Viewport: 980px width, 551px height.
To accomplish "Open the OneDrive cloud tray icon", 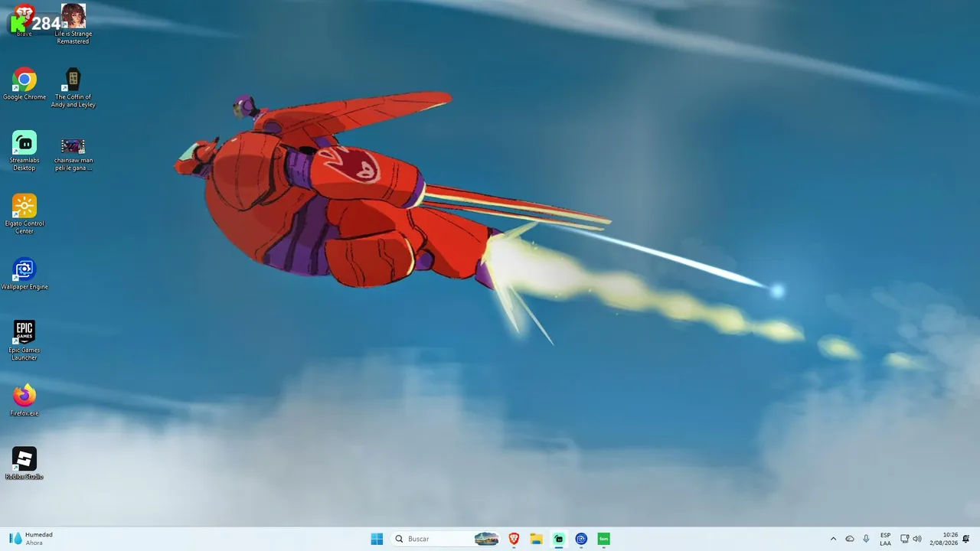I will pyautogui.click(x=850, y=539).
